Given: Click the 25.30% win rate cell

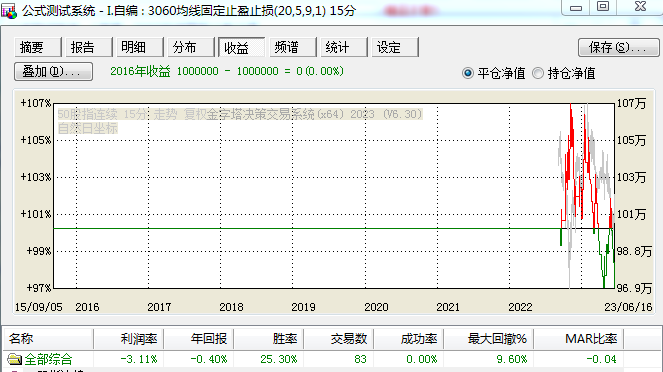Looking at the screenshot, I should (x=279, y=359).
